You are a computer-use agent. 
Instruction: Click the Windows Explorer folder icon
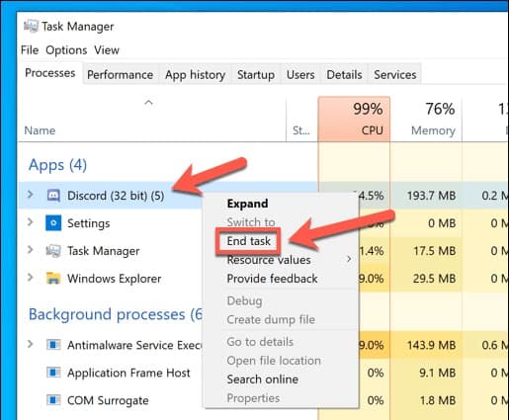(53, 279)
